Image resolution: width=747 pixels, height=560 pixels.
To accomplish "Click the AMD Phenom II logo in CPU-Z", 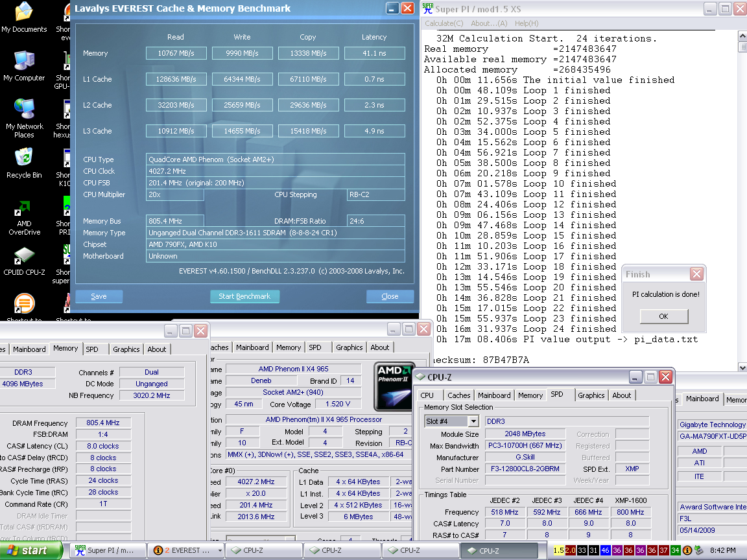I will 394,387.
